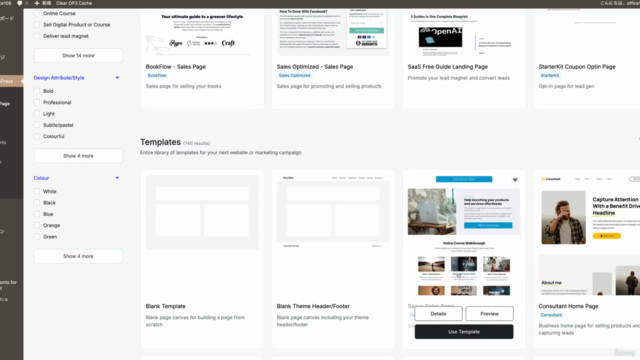Tick the Subtle/pastel style checkbox

[x=37, y=125]
